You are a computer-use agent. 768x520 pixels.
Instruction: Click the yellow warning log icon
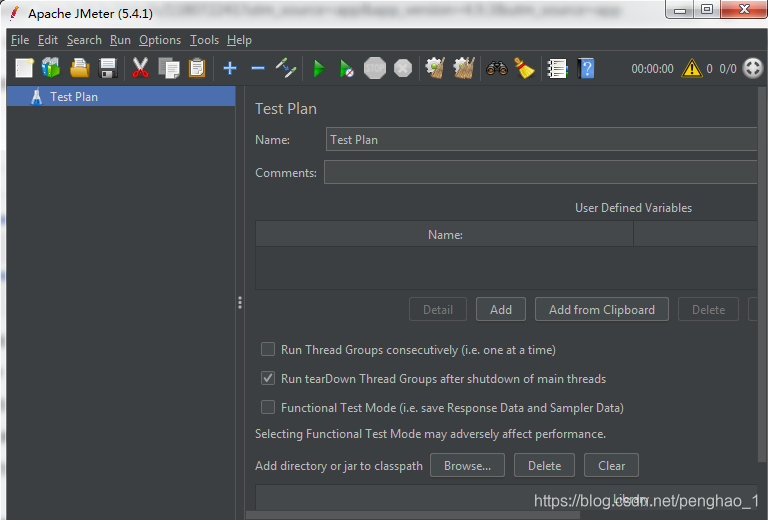(x=692, y=68)
